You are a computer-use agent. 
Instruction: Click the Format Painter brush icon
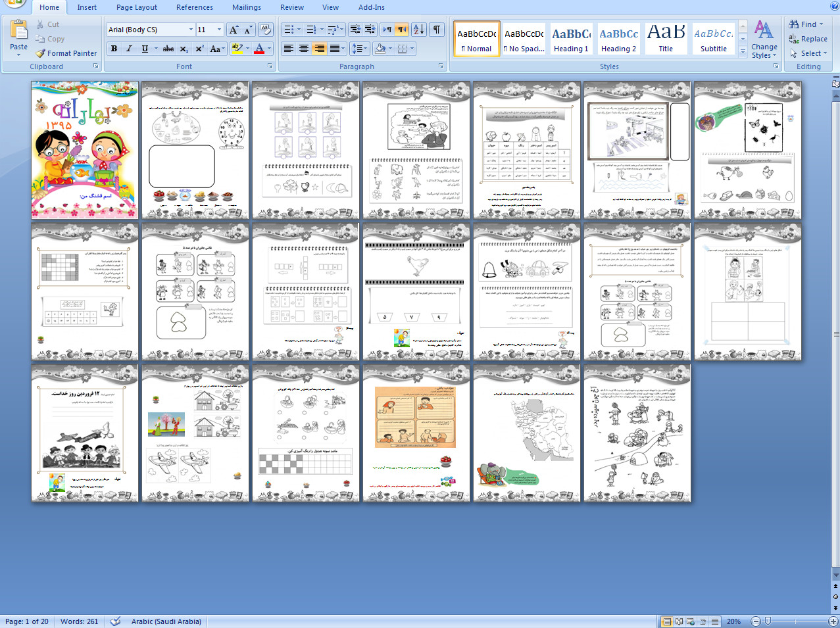(x=41, y=53)
